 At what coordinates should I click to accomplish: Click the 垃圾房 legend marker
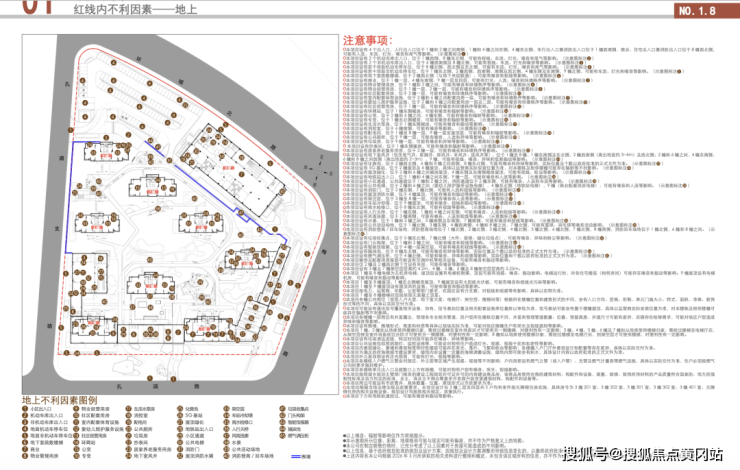128,436
